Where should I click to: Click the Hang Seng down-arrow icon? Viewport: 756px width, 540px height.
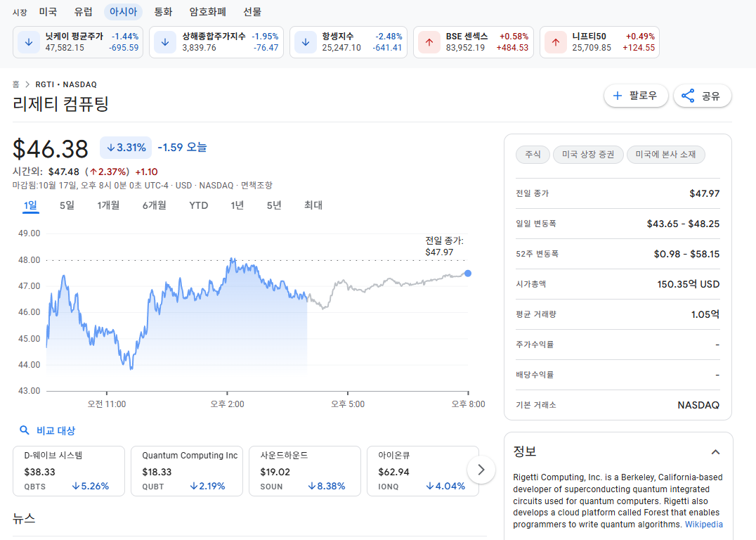point(306,42)
